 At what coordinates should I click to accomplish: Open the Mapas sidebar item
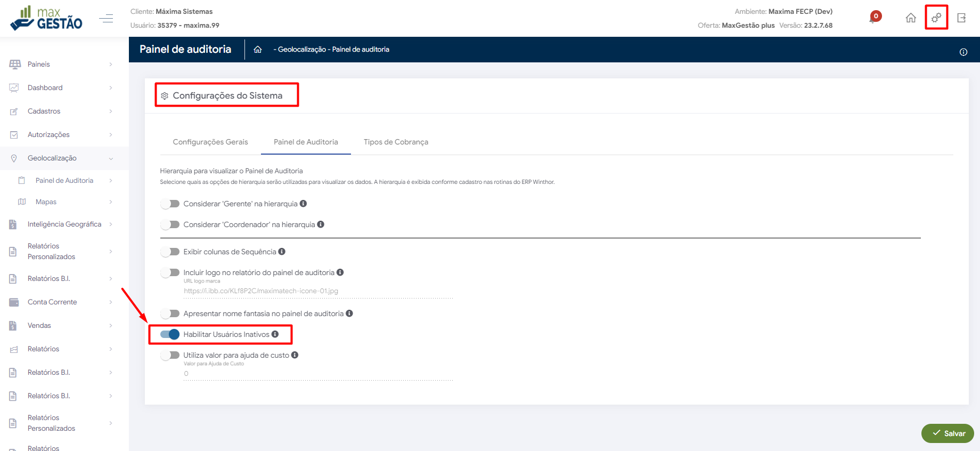46,202
